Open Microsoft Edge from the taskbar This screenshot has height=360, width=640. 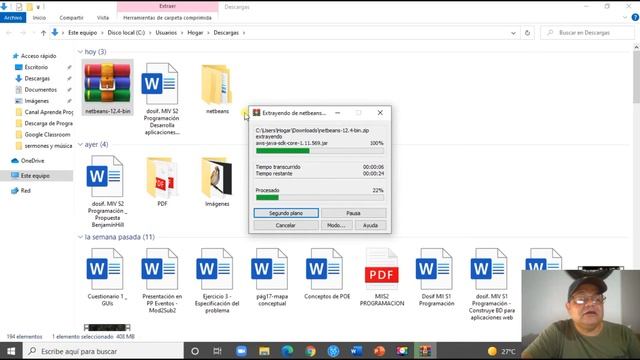coord(287,351)
